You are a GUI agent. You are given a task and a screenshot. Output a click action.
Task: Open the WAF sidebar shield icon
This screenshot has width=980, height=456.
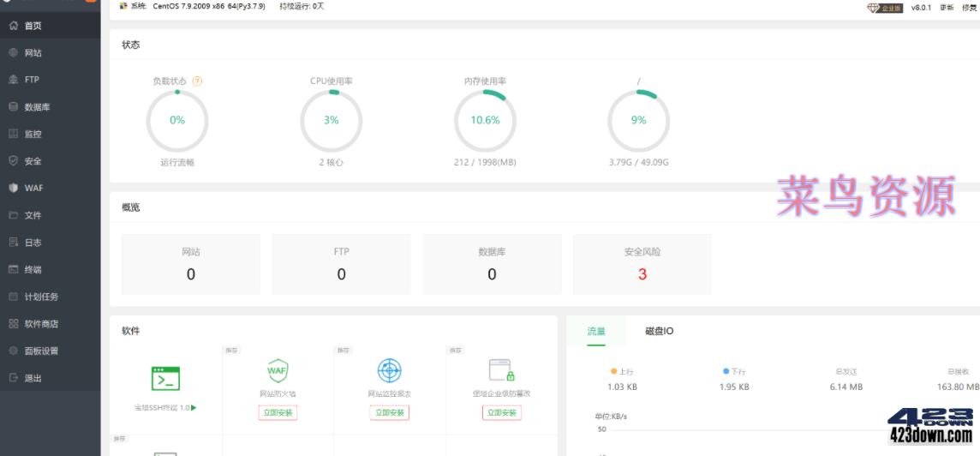pos(14,189)
